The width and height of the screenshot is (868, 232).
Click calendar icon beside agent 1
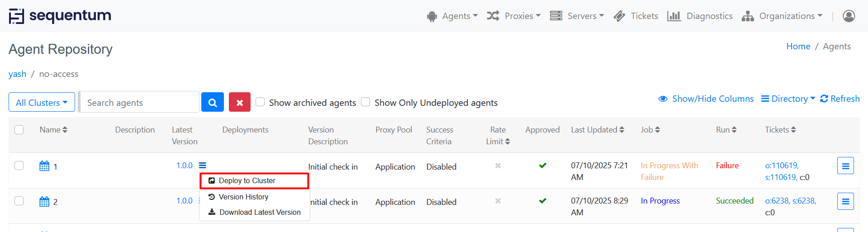click(x=44, y=166)
